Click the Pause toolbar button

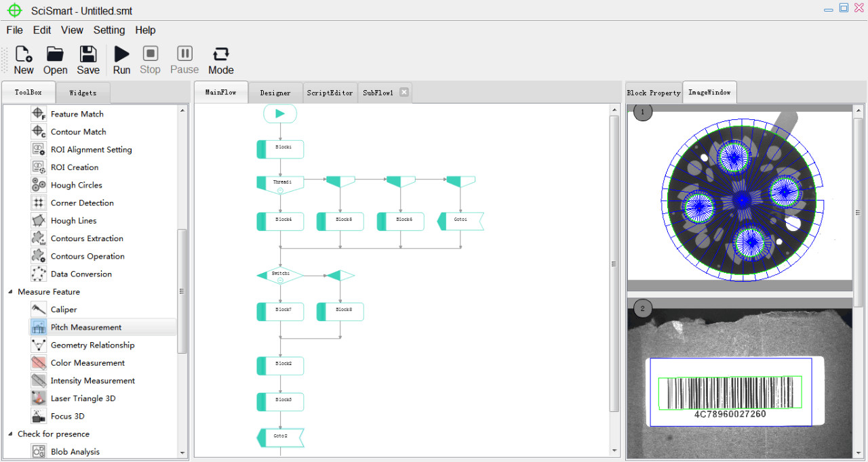(184, 60)
